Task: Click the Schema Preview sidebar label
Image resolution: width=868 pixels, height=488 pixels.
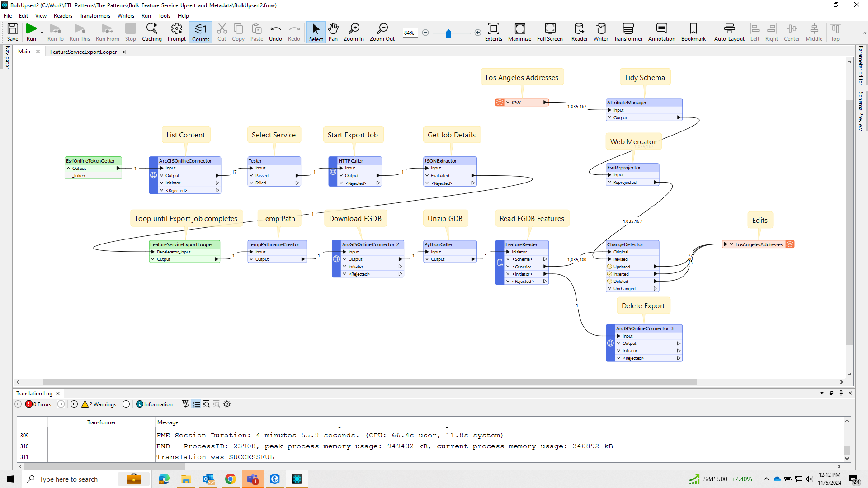Action: point(861,108)
